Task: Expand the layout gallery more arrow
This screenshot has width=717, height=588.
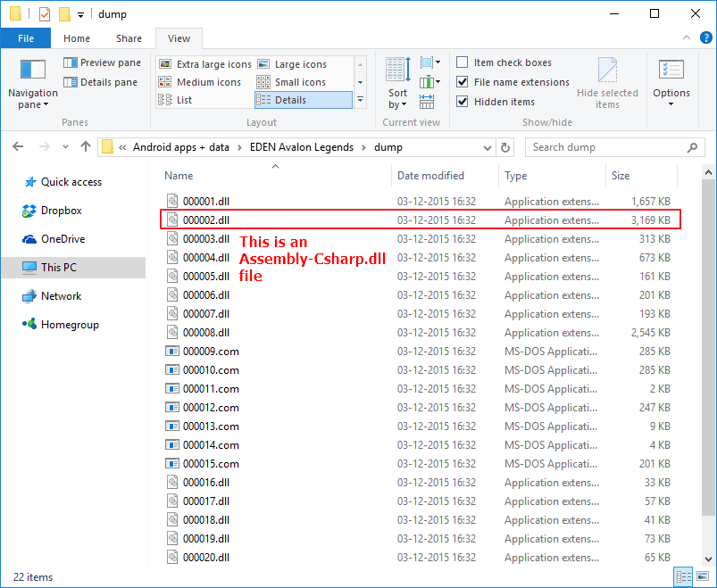Action: 361,100
